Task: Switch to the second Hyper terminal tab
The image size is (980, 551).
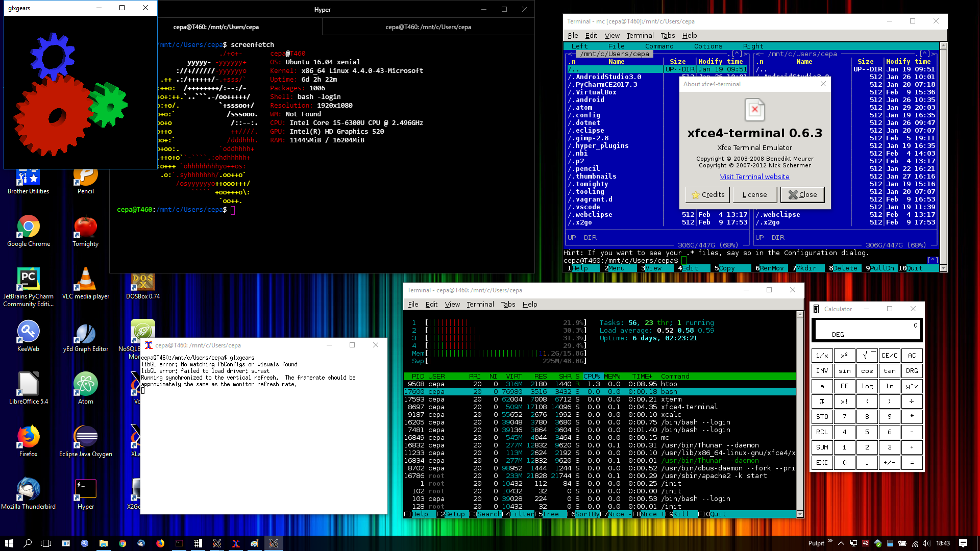Action: 428,27
